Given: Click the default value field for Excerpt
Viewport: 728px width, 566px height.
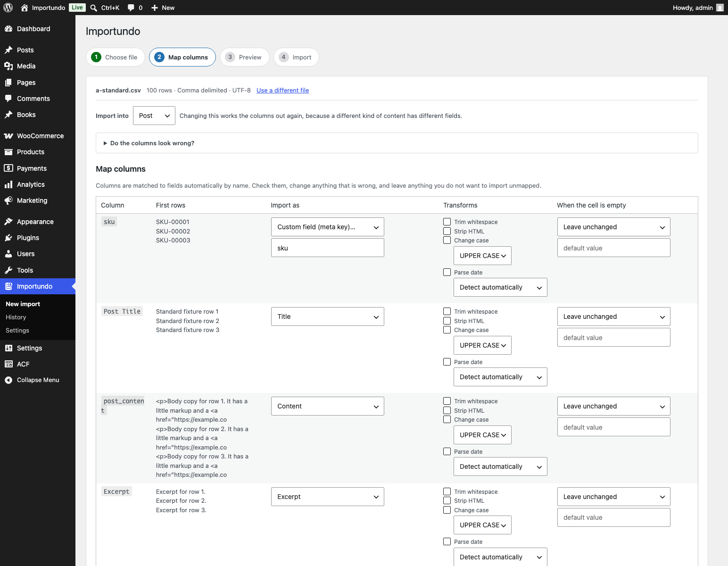Looking at the screenshot, I should 614,517.
